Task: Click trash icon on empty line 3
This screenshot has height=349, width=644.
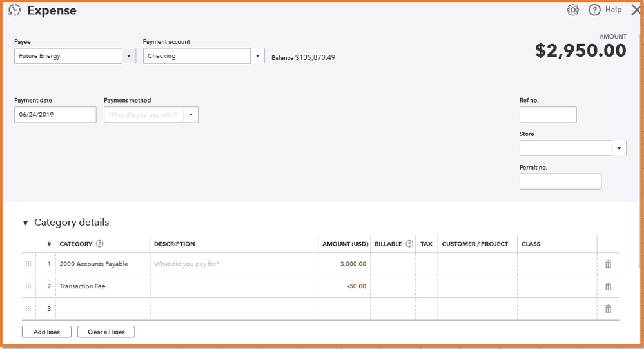Action: 608,309
